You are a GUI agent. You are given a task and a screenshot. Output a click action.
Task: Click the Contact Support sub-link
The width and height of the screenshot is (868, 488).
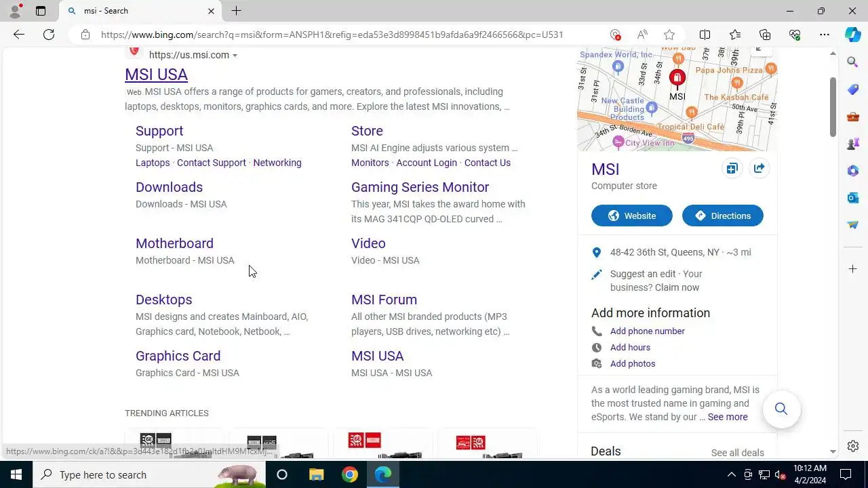tap(212, 163)
